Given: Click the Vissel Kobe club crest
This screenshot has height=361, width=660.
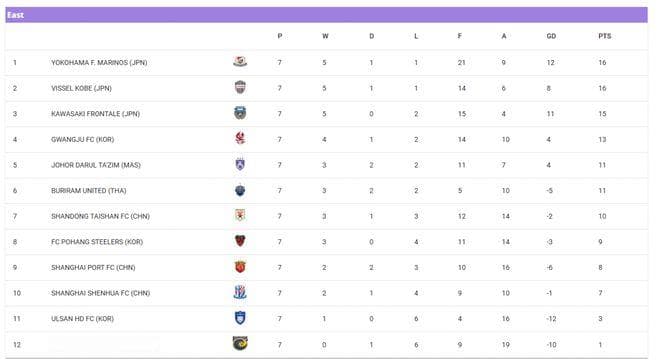Looking at the screenshot, I should [x=240, y=88].
